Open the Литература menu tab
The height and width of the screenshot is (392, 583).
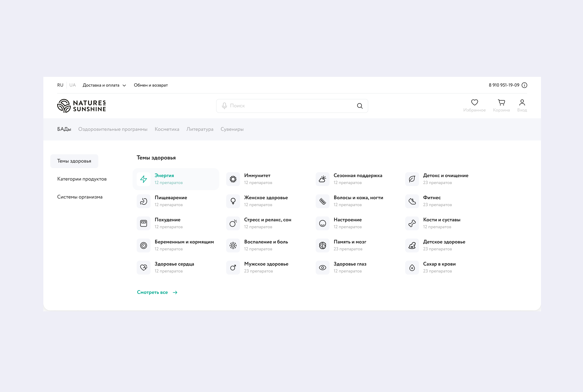coord(200,129)
